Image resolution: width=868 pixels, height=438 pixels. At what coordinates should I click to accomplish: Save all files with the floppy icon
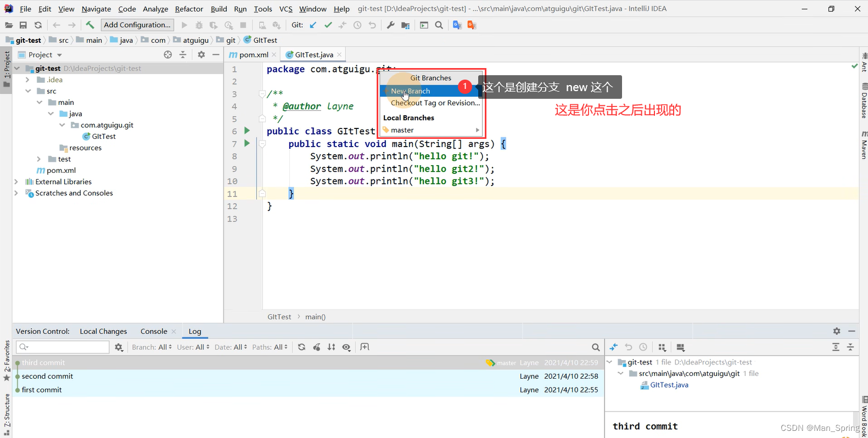click(23, 25)
